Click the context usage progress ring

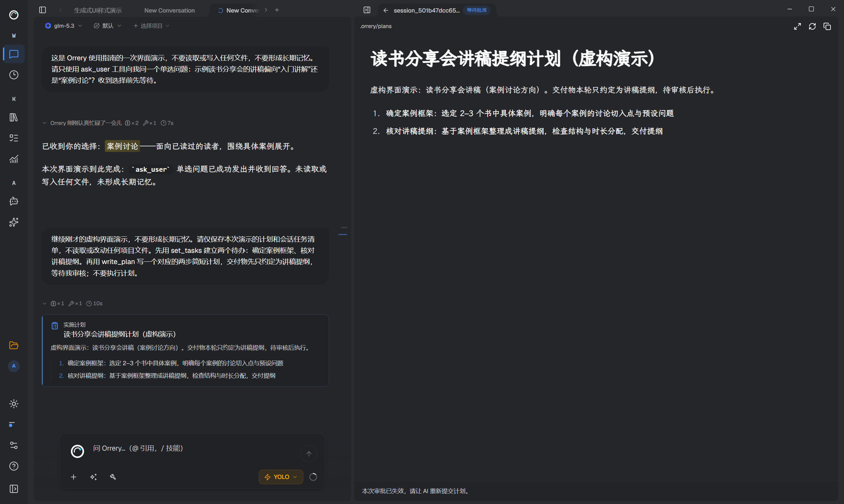[313, 477]
